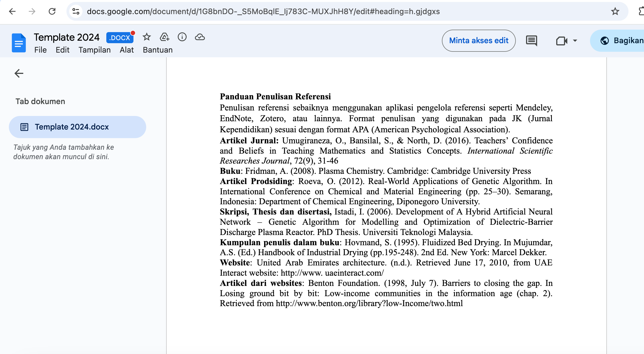
Task: Click the video meeting camera icon
Action: click(561, 41)
